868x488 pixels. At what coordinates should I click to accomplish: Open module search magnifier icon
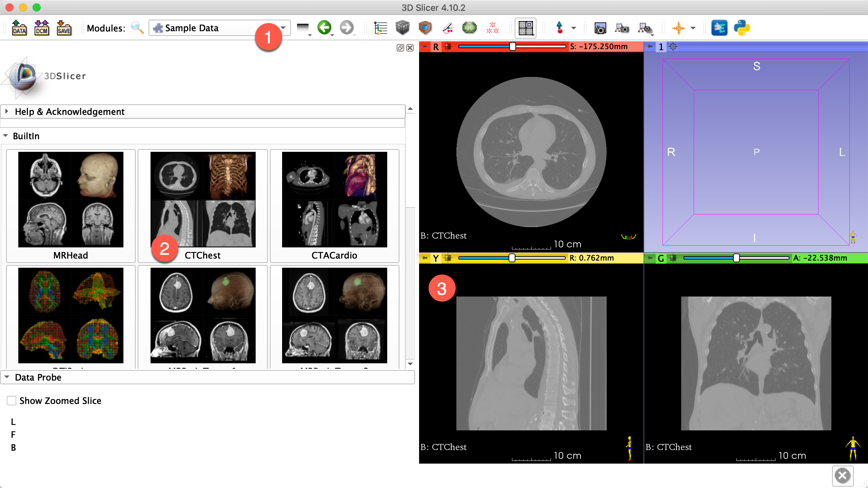point(137,28)
